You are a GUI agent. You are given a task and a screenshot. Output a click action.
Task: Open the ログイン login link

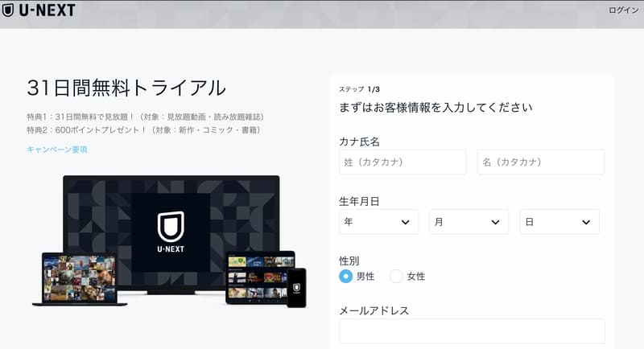click(624, 10)
